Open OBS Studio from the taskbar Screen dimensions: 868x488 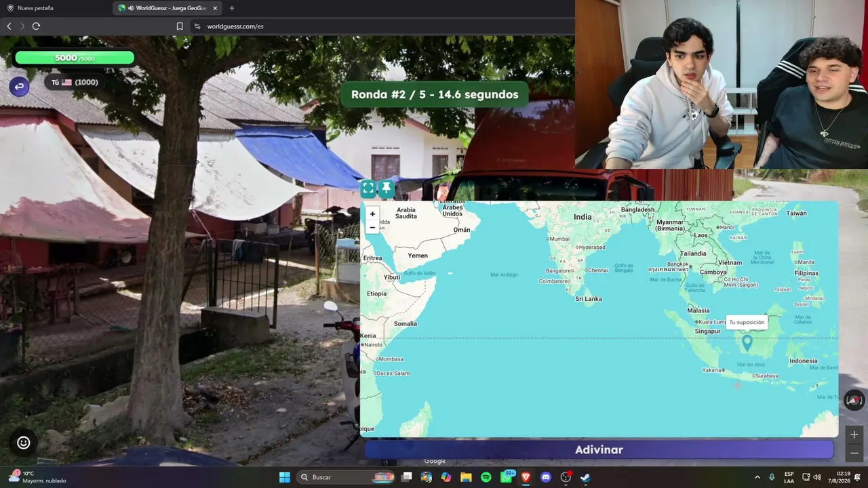[566, 477]
